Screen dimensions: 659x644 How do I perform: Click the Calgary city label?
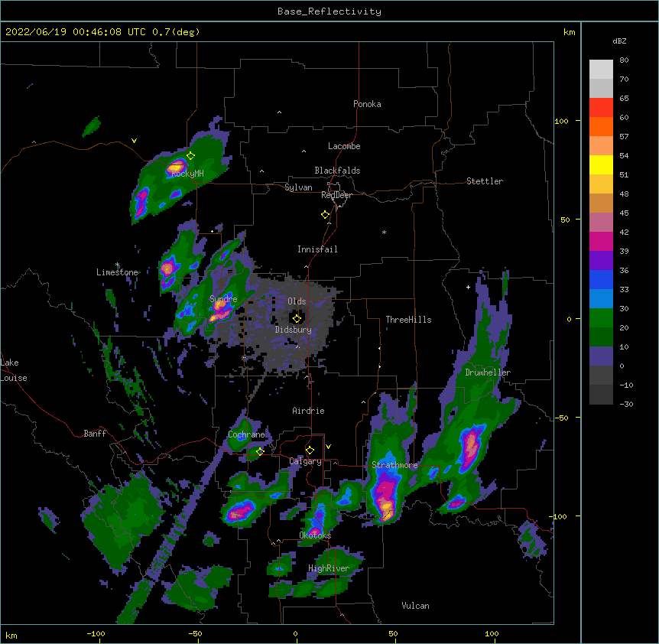(305, 461)
